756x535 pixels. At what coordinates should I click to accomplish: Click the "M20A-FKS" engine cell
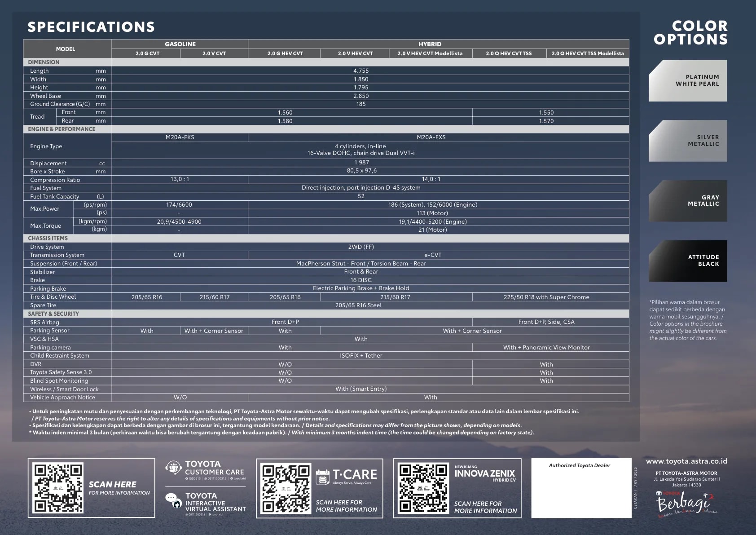180,137
